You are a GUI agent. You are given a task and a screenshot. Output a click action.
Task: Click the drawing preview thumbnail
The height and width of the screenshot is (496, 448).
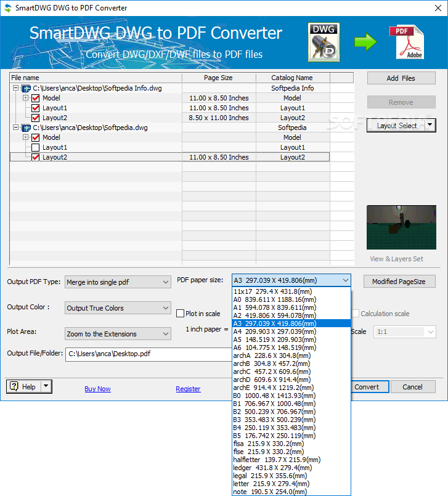[x=401, y=227]
